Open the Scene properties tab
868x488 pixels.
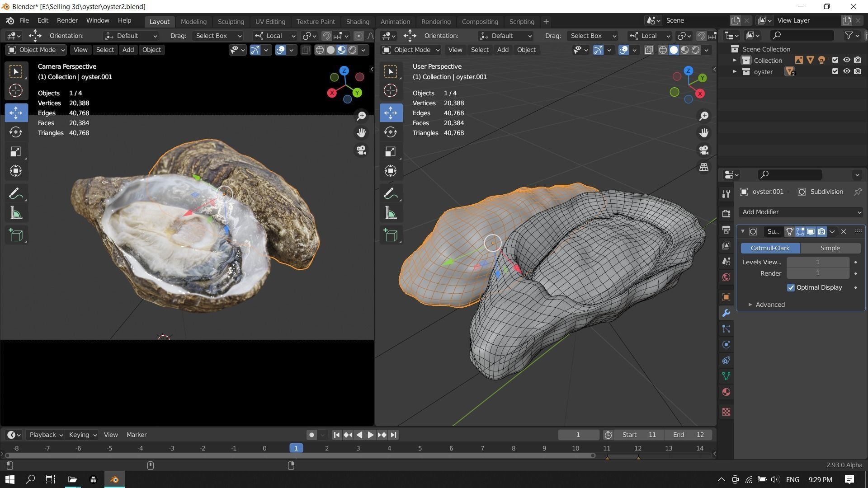pyautogui.click(x=726, y=261)
